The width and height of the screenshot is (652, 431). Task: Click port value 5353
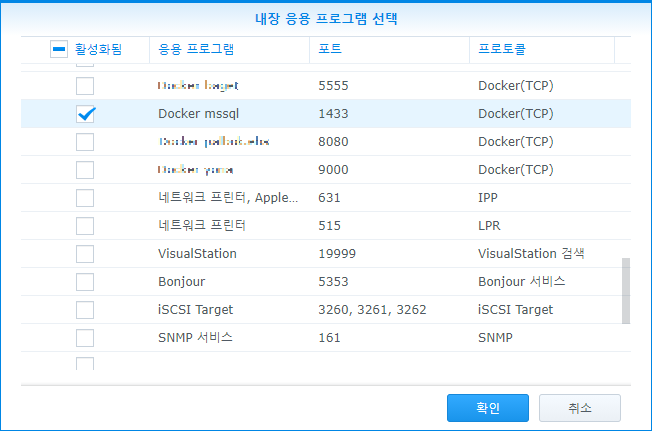pyautogui.click(x=333, y=282)
